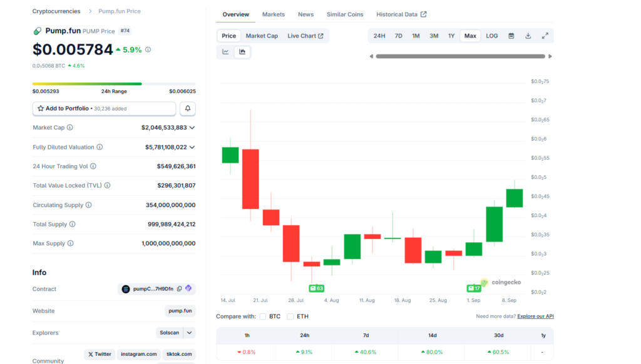
Task: Enable the BTC compare checkbox
Action: pos(262,316)
